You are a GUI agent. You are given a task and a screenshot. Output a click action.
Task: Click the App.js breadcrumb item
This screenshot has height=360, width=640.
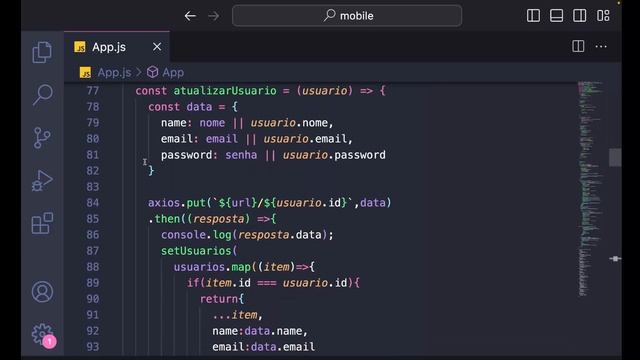(114, 73)
